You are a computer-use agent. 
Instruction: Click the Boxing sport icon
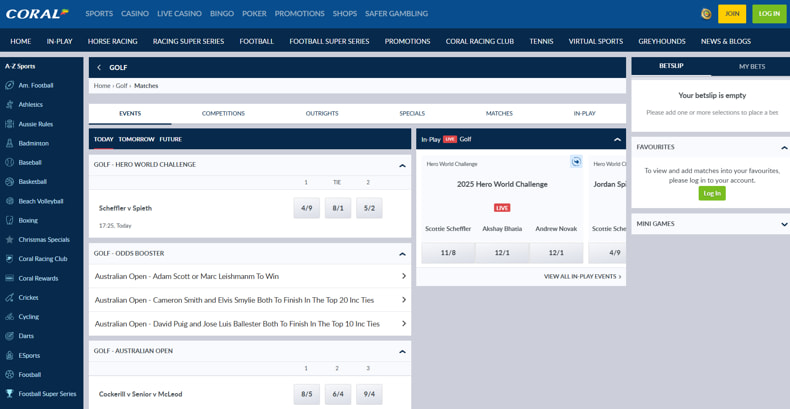coord(9,220)
